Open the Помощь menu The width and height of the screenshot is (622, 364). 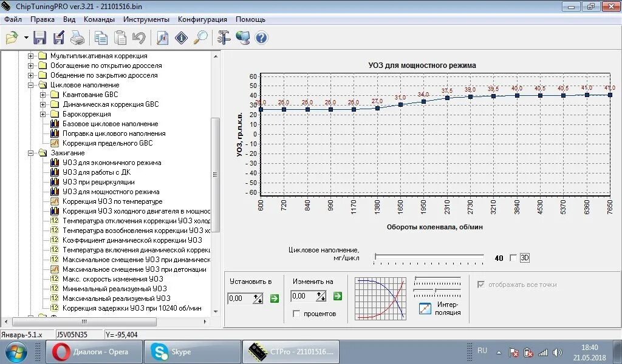click(250, 19)
